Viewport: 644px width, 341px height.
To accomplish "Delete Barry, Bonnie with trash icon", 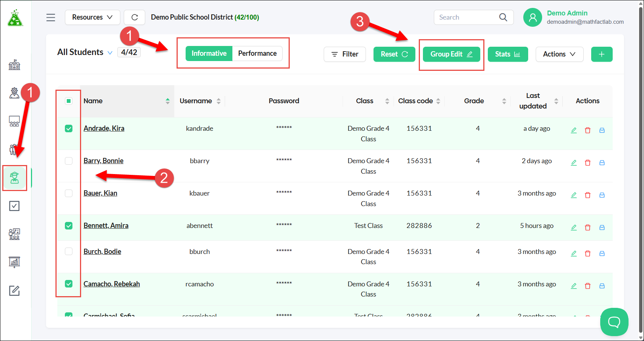I will pos(588,163).
